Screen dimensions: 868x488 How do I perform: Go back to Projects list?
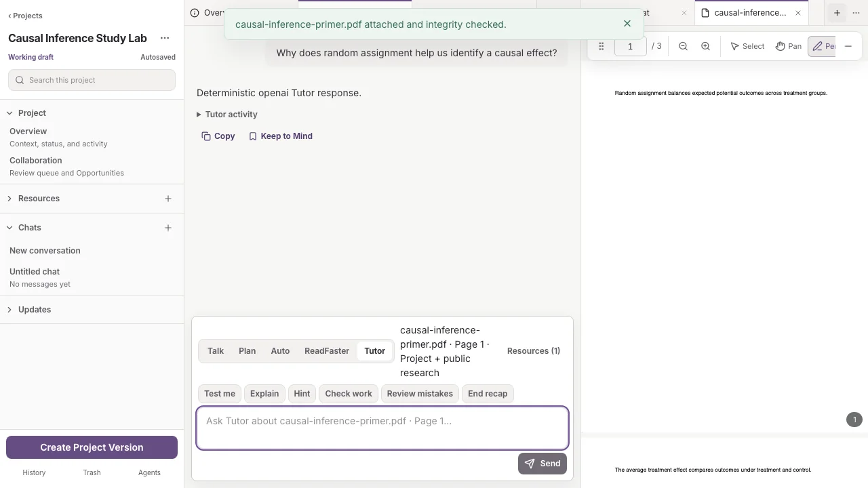25,16
